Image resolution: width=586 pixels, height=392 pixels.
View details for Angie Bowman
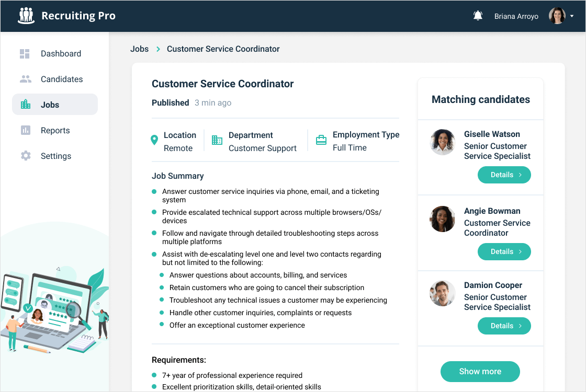click(504, 252)
